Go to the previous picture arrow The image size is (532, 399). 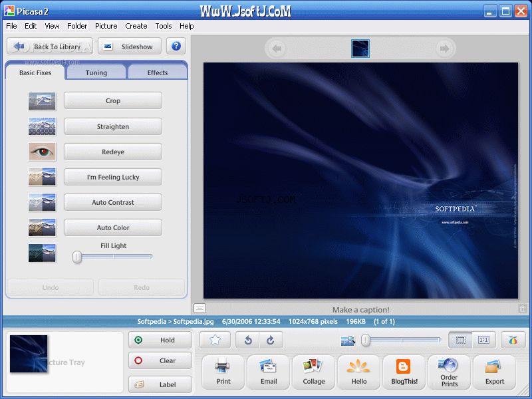277,49
